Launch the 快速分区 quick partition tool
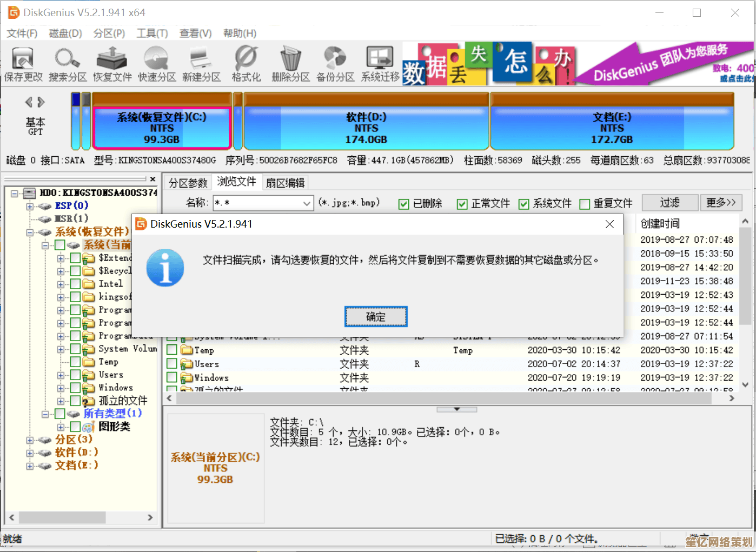The width and height of the screenshot is (756, 552). (x=157, y=64)
